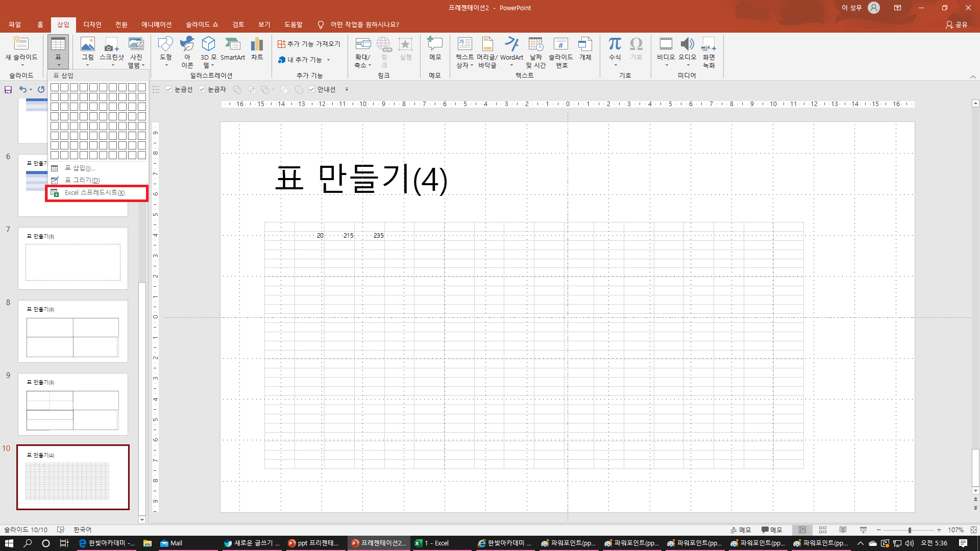The image size is (980, 551).
Task: Expand the 오디오 dropdown menu
Action: 688,65
